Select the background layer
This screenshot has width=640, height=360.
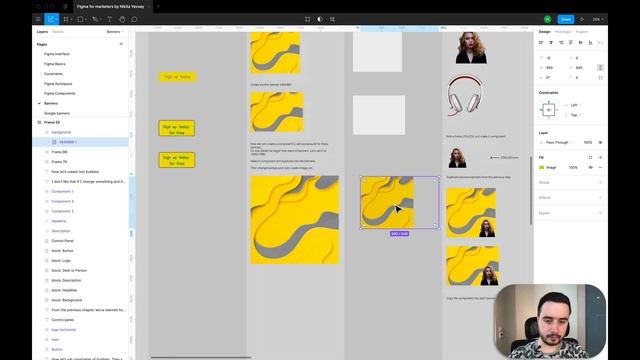[x=61, y=132]
